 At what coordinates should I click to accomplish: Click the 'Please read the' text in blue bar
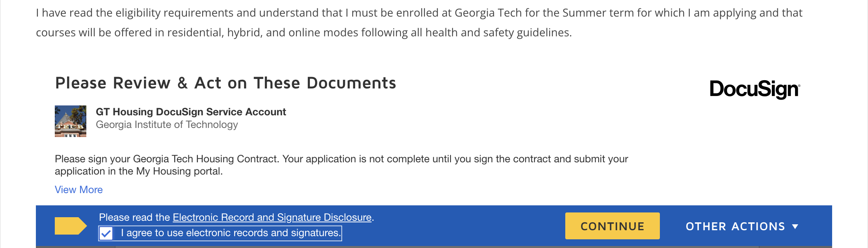[134, 217]
